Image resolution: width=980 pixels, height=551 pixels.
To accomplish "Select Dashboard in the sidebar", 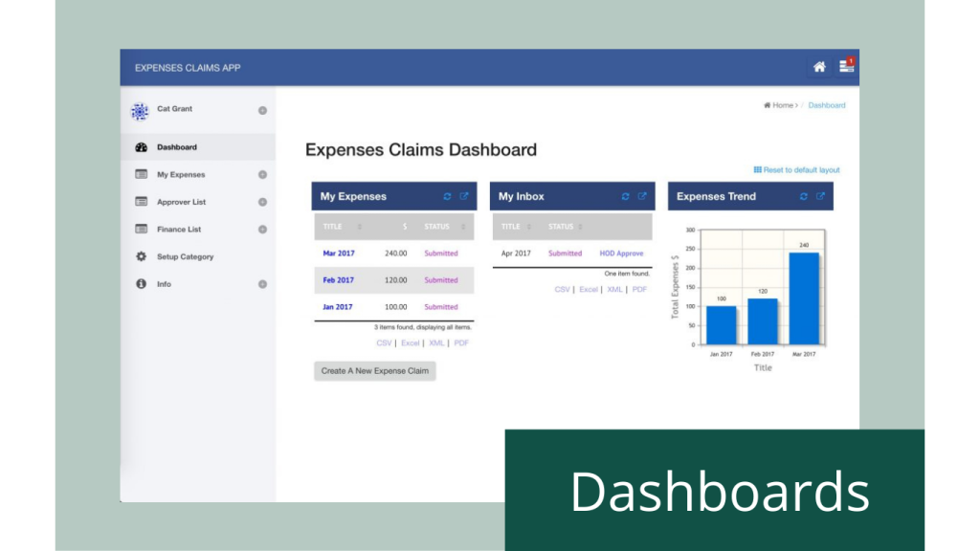I will click(x=177, y=147).
